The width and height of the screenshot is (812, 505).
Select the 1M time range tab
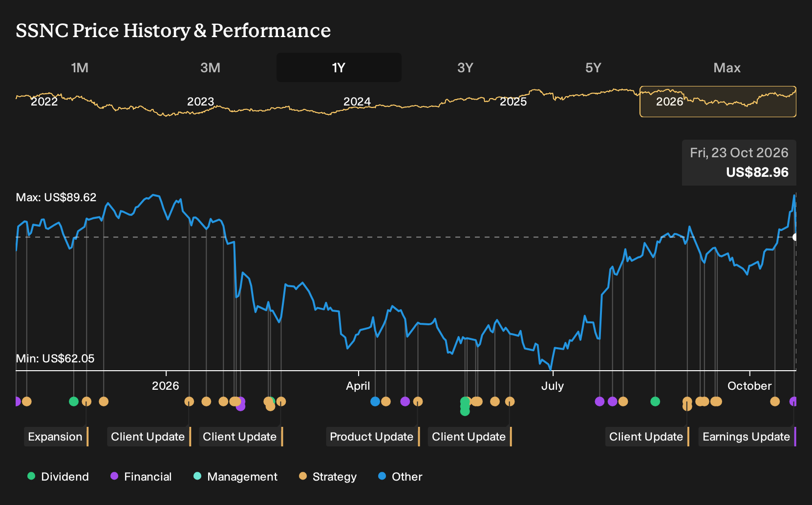[x=80, y=67]
